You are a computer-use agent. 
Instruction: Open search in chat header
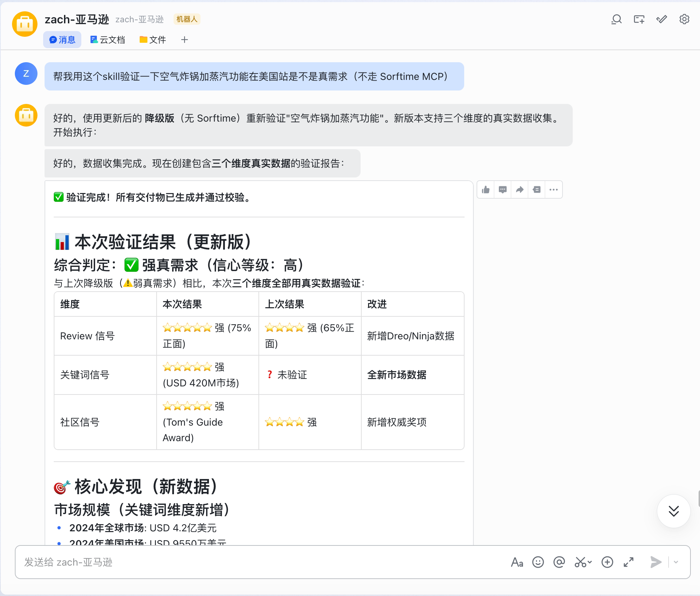(616, 19)
